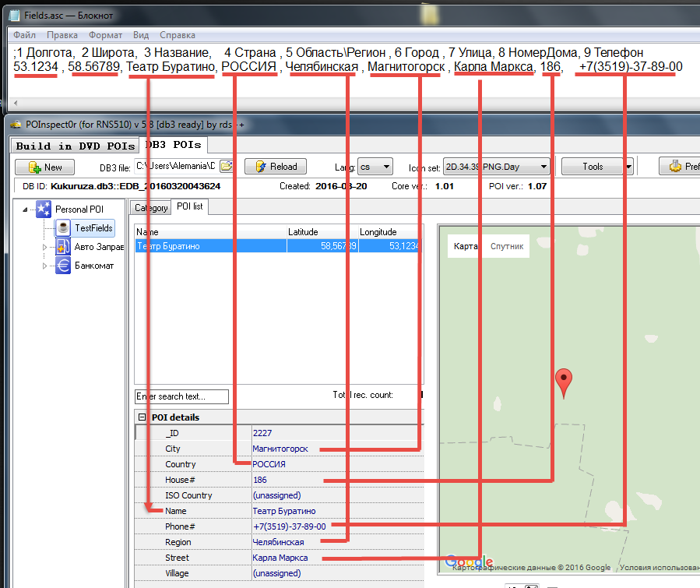Open the Build in DVD POIs tab
700x588 pixels.
coord(76,146)
